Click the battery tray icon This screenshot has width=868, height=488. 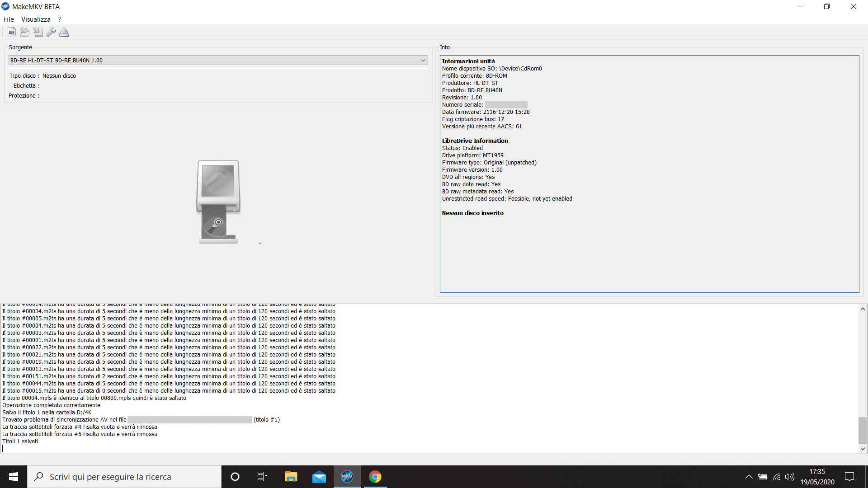coord(763,477)
